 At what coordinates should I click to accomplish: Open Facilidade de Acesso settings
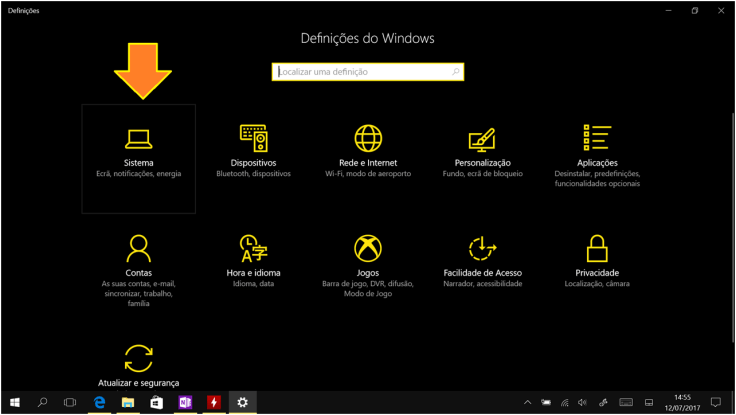[482, 258]
